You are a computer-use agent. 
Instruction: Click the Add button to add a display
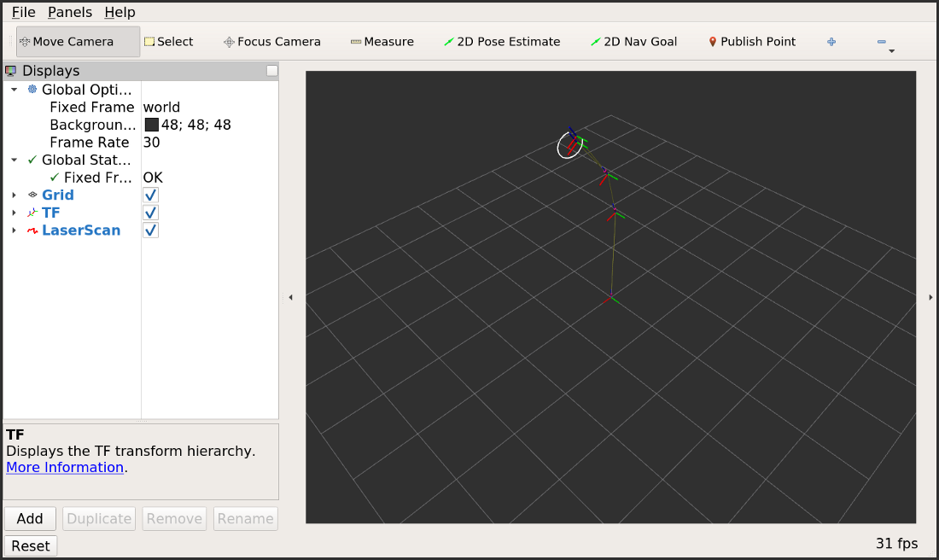[x=30, y=518]
